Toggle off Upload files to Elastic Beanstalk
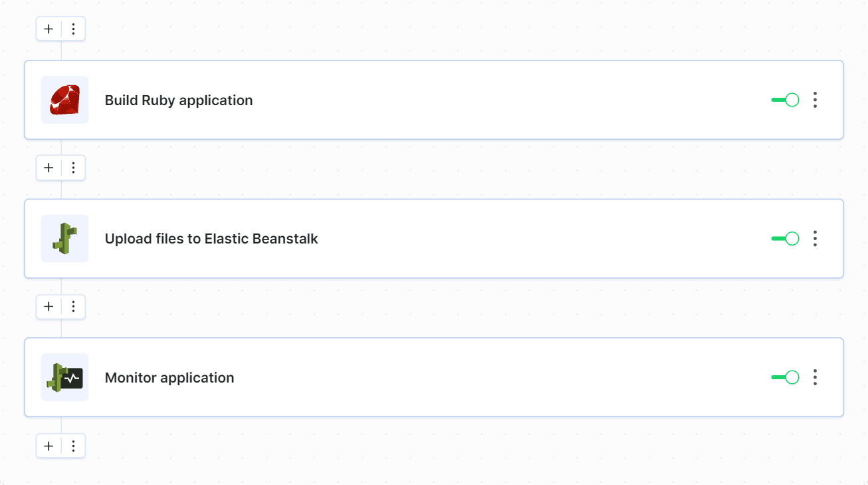The height and width of the screenshot is (485, 868). (x=785, y=238)
